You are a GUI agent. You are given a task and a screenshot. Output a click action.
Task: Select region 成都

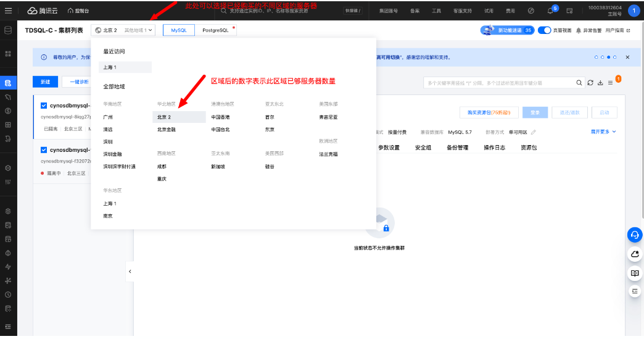point(162,167)
